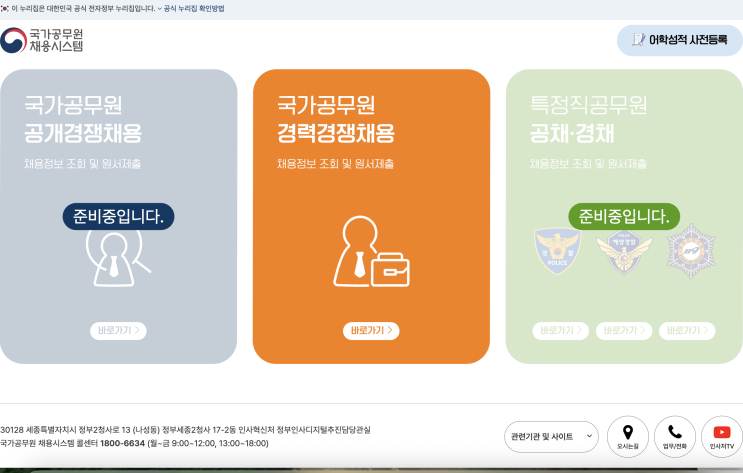This screenshot has width=743, height=473.
Task: Click the call center number 1800-6634
Action: coord(122,443)
